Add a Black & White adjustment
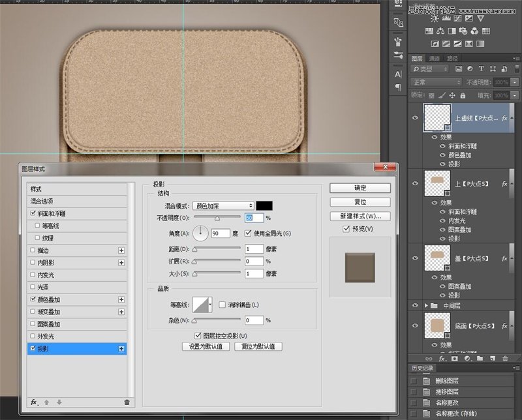 point(452,31)
